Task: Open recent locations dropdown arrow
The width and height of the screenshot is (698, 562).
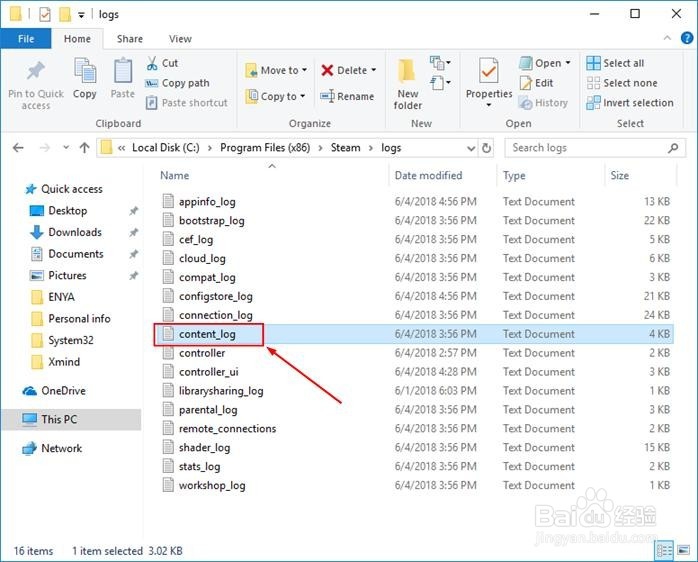Action: 66,147
